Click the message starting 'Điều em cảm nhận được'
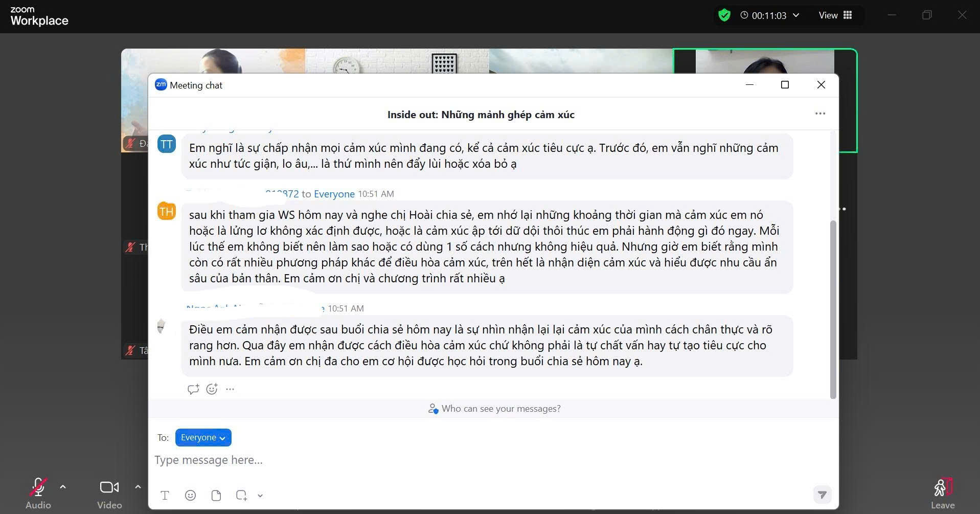 coord(487,345)
